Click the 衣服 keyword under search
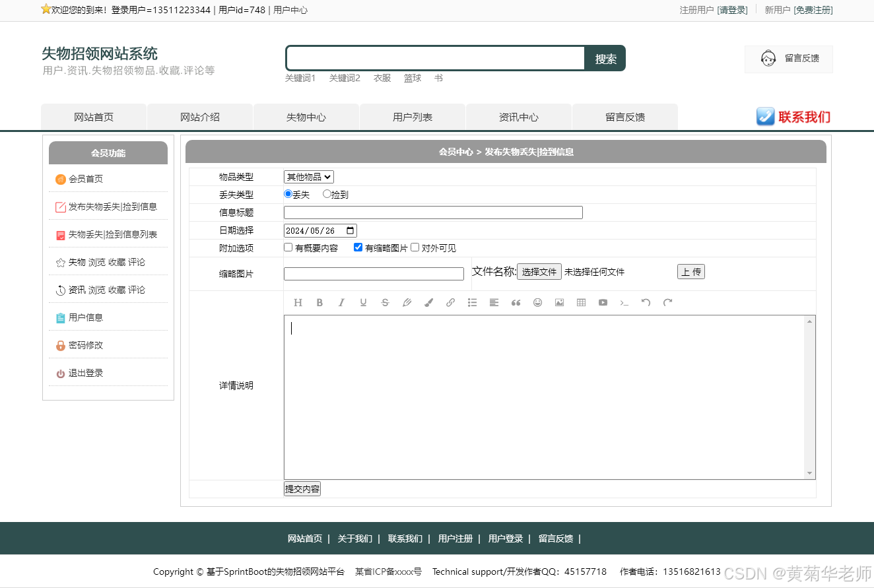This screenshot has height=588, width=874. (x=382, y=78)
